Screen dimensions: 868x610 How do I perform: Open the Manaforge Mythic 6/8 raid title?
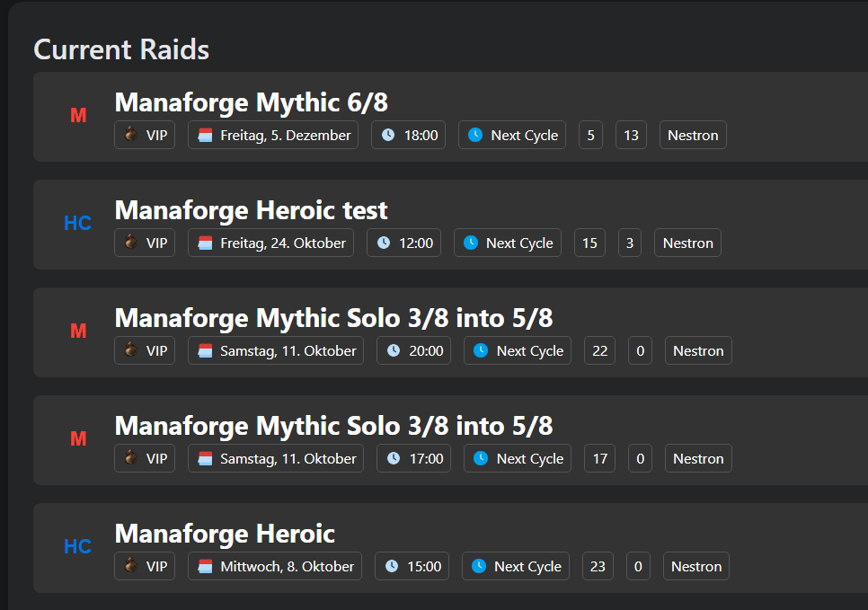click(x=252, y=102)
